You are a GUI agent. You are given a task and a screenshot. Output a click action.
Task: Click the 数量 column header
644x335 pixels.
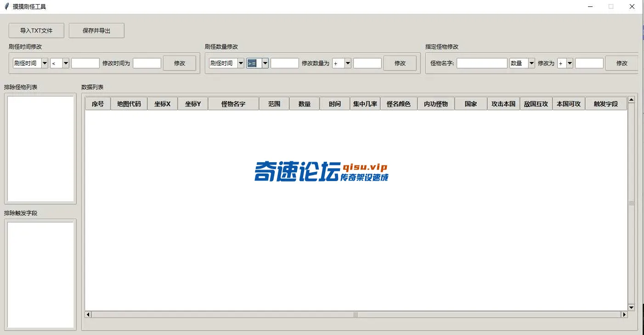point(305,104)
